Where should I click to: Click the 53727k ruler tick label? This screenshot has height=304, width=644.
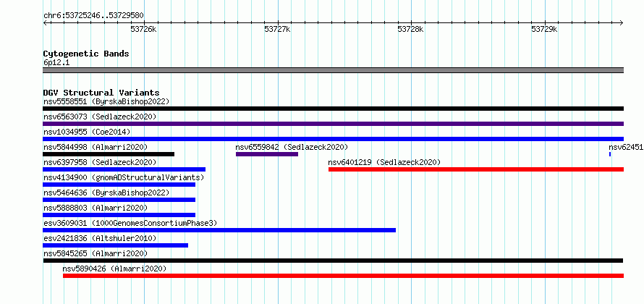277,30
